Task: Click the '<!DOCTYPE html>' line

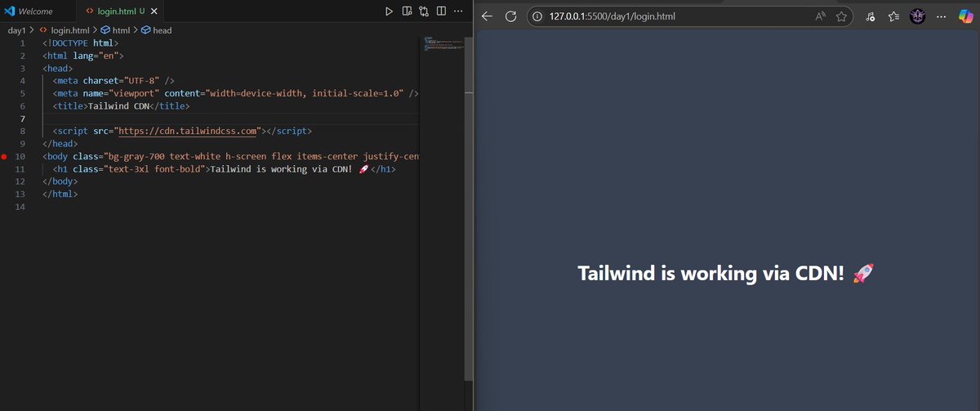Action: coord(80,42)
